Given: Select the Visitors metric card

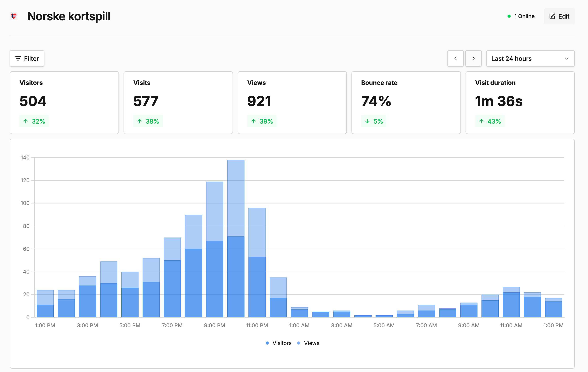Looking at the screenshot, I should 64,103.
